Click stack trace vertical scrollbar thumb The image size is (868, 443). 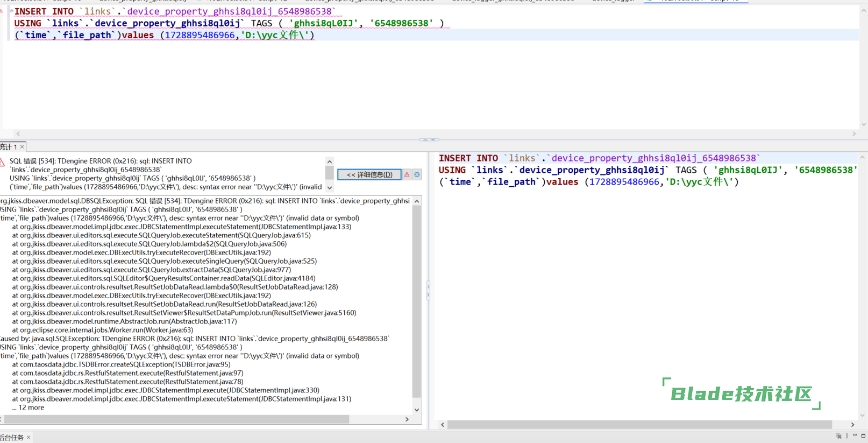(x=417, y=301)
